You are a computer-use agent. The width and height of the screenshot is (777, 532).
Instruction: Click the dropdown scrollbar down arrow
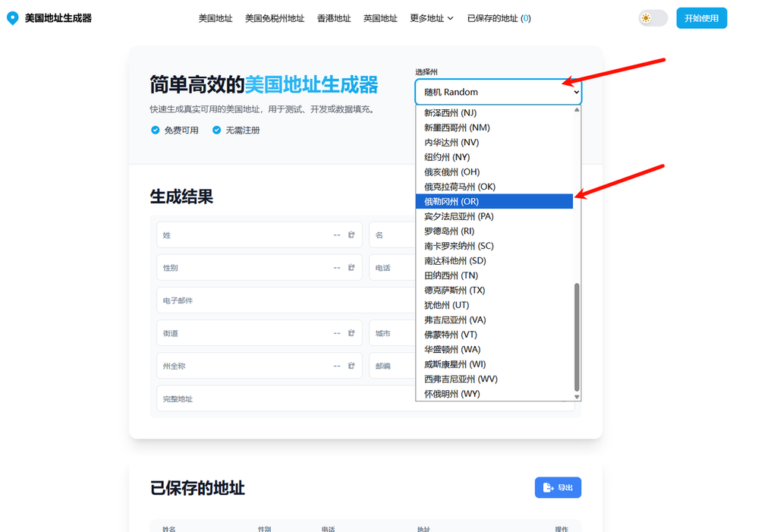pyautogui.click(x=577, y=397)
